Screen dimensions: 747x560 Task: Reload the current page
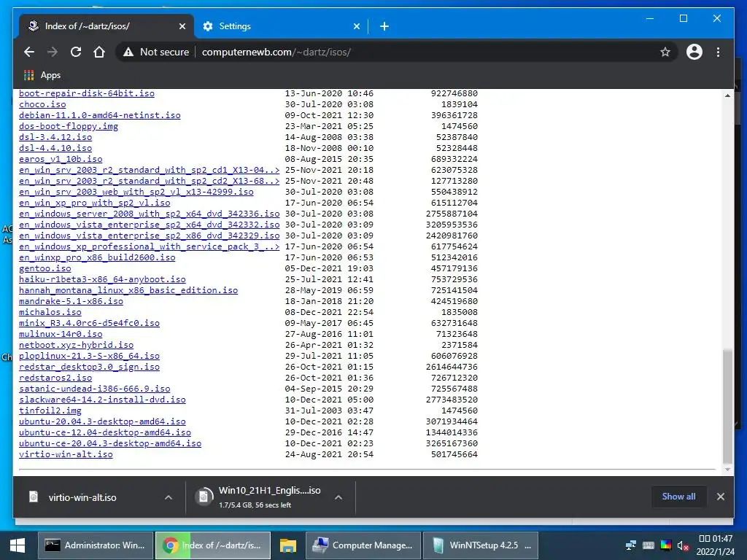[76, 52]
